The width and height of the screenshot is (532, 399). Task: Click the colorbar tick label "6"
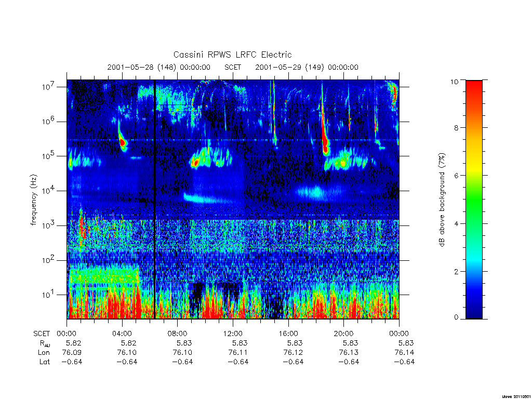coord(456,176)
